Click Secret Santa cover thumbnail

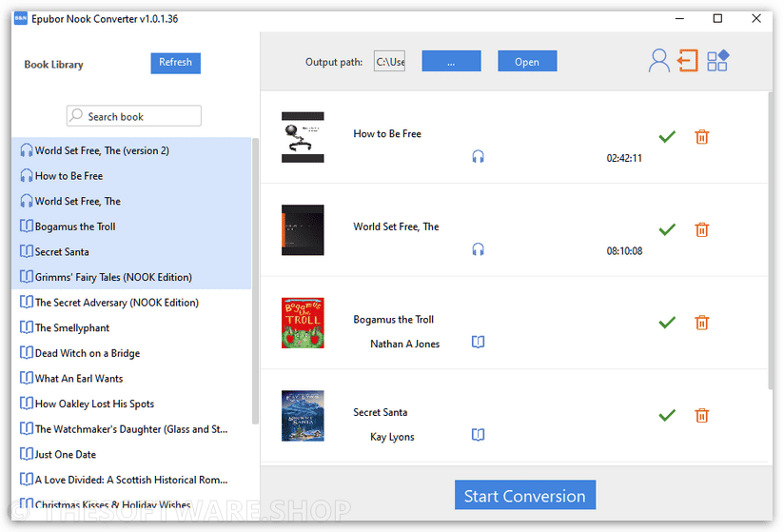pyautogui.click(x=303, y=416)
